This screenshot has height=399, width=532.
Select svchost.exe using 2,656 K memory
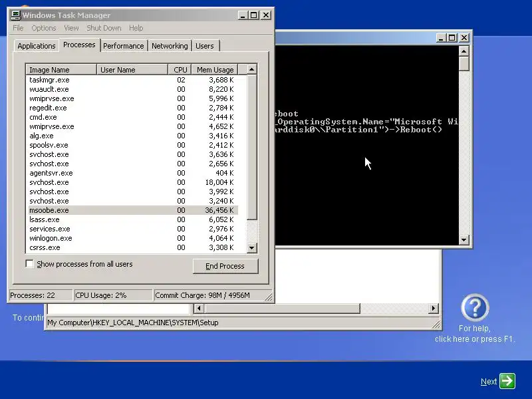point(133,164)
